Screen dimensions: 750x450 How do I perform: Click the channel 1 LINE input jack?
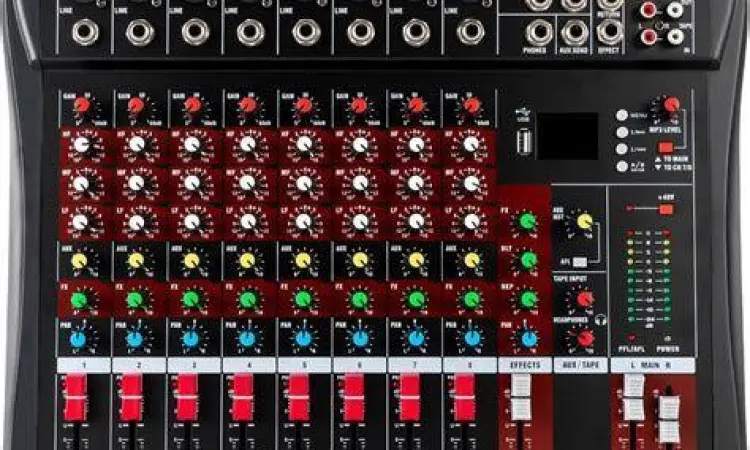click(x=85, y=32)
